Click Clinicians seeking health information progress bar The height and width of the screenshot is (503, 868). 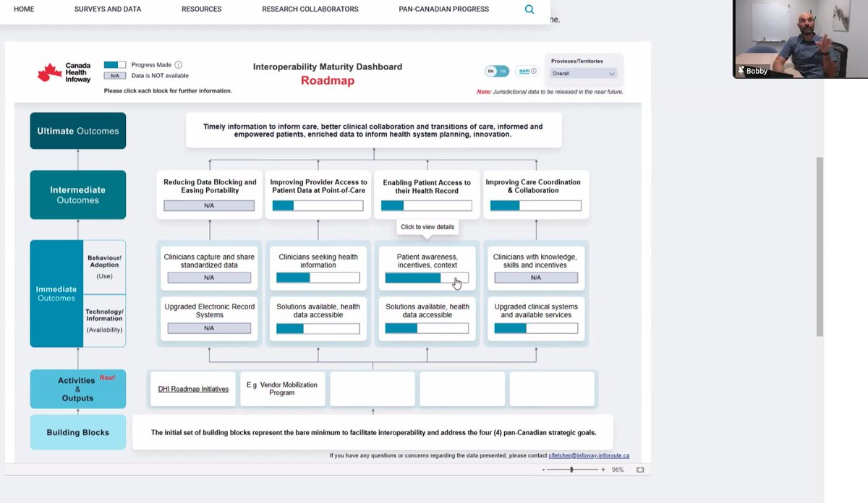[x=318, y=278]
